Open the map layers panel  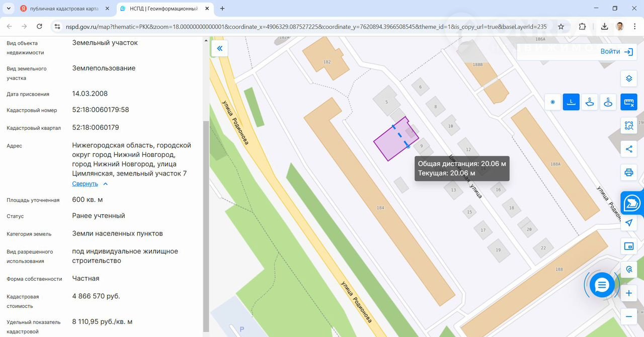point(628,78)
